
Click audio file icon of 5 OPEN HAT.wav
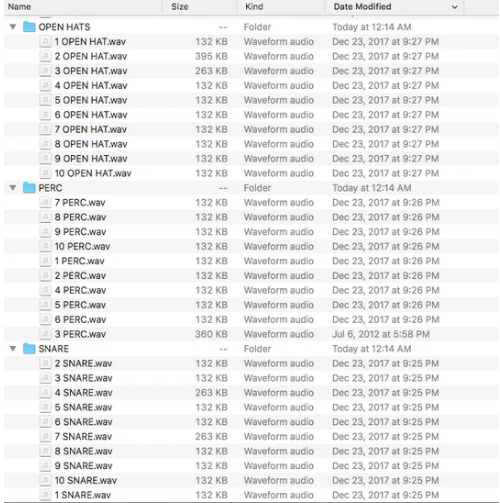point(45,100)
